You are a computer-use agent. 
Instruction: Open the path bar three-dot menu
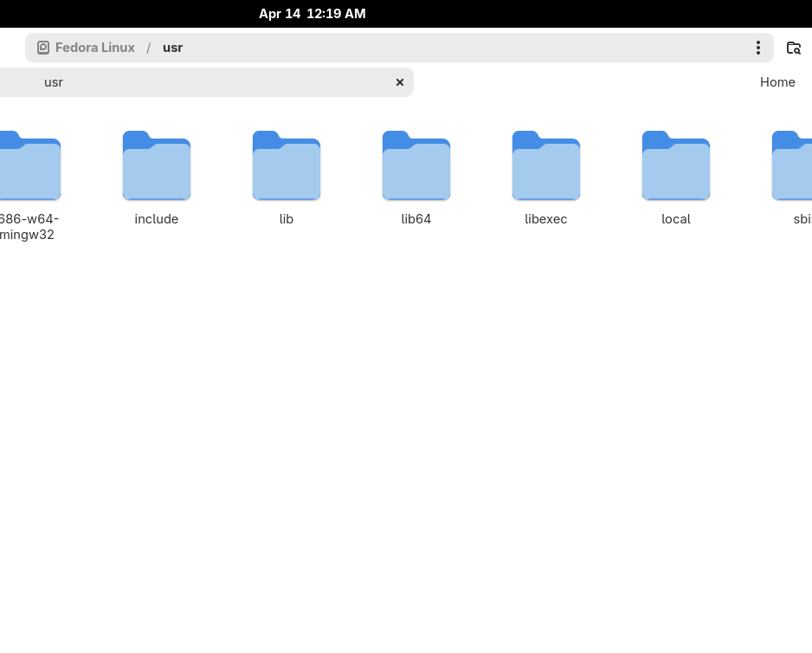tap(758, 48)
